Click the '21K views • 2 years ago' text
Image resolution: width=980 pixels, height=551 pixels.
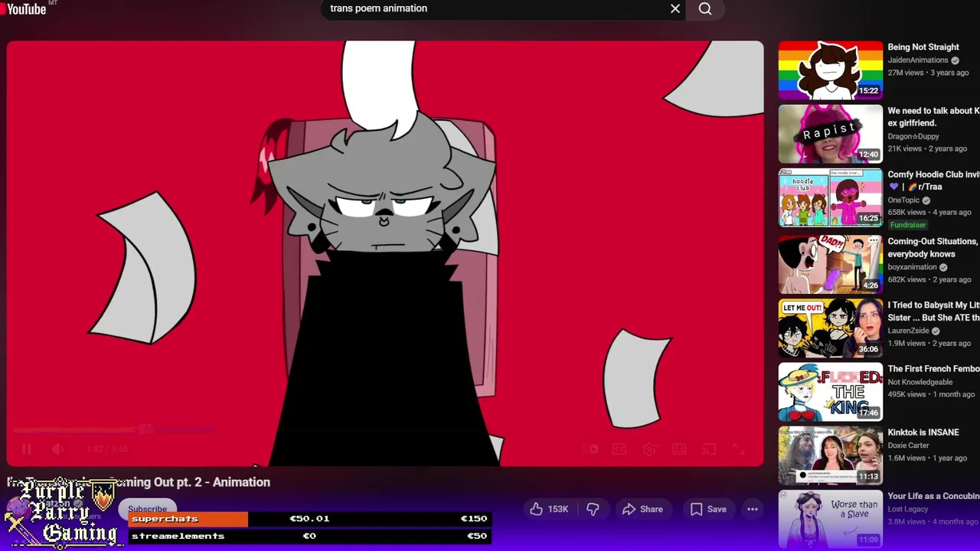tap(927, 148)
